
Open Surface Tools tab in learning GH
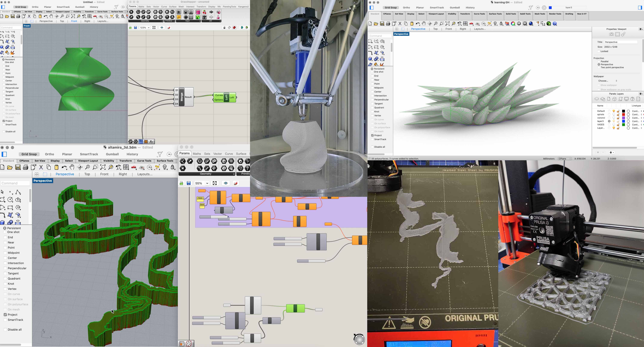pyautogui.click(x=495, y=14)
